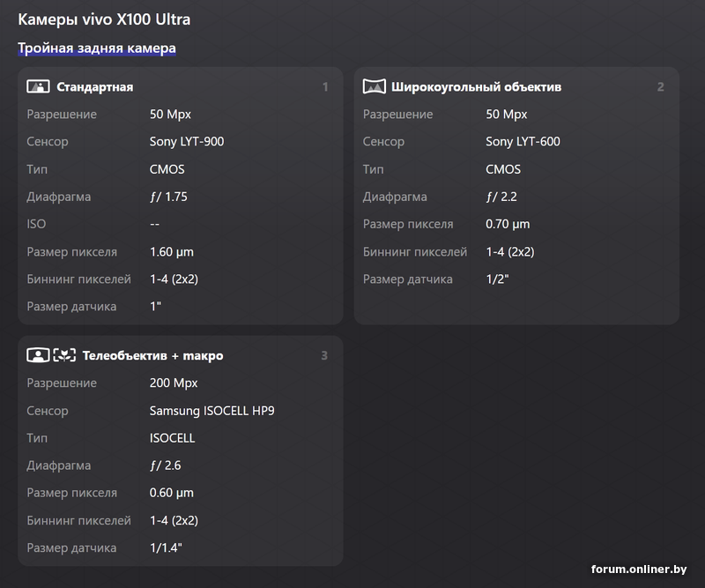This screenshot has width=705, height=588.
Task: Click card number 3 badge
Action: pos(324,355)
